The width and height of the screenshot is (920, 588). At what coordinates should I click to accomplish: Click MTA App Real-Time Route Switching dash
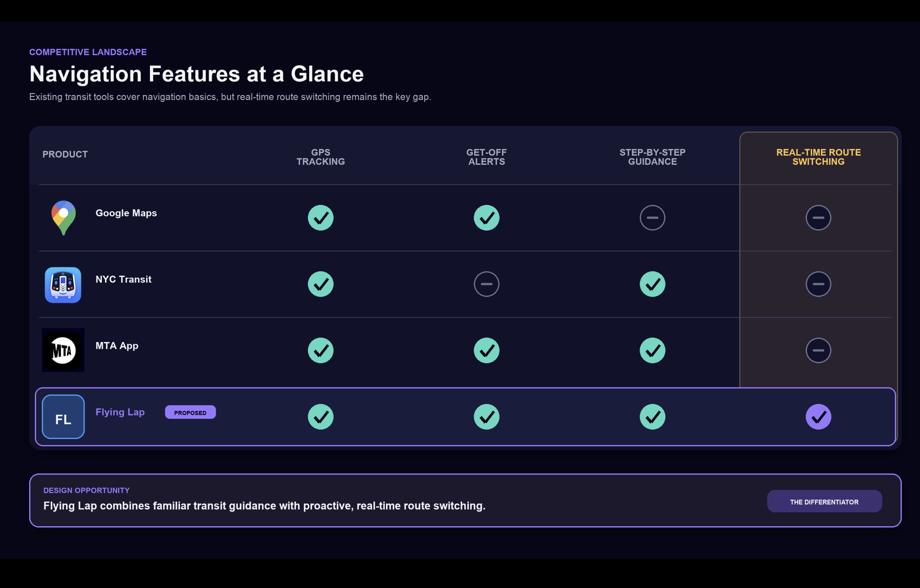coord(818,350)
